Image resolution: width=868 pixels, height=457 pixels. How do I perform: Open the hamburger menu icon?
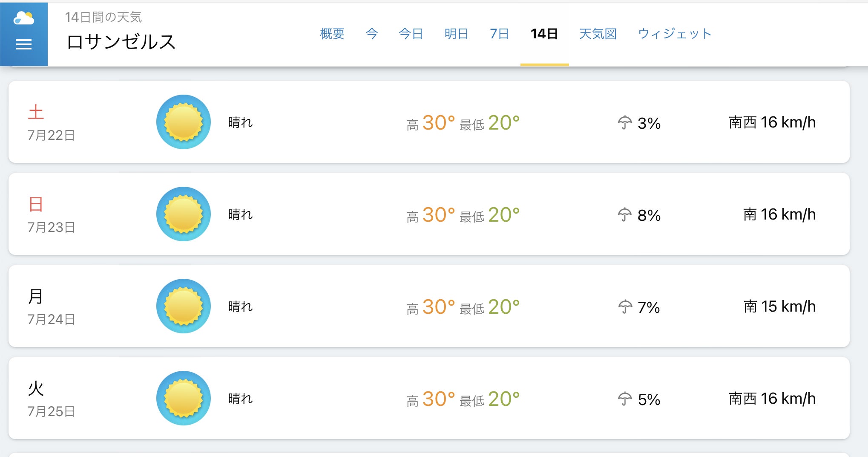24,44
